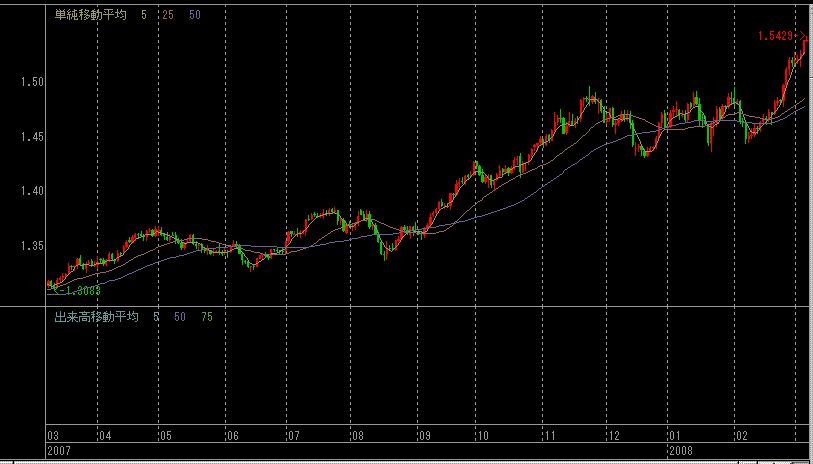The image size is (813, 464).
Task: Click the 2007 year label
Action: pos(59,449)
